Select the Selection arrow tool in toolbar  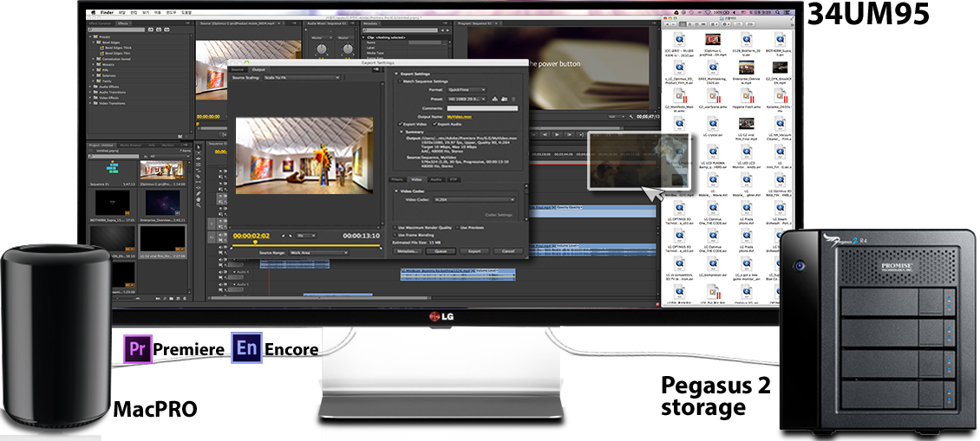pos(199,147)
